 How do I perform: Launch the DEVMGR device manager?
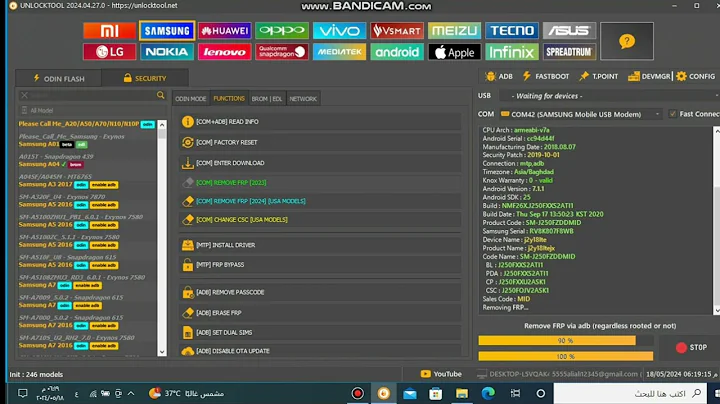point(649,76)
